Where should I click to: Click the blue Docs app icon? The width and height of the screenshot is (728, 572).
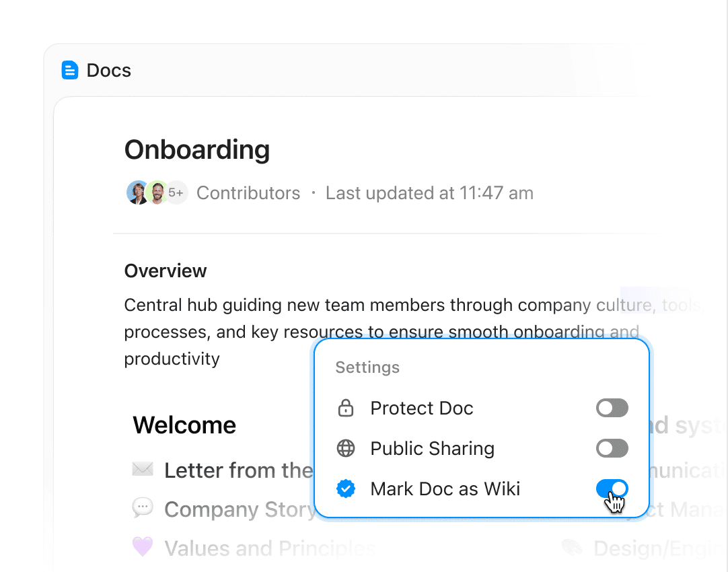coord(70,70)
